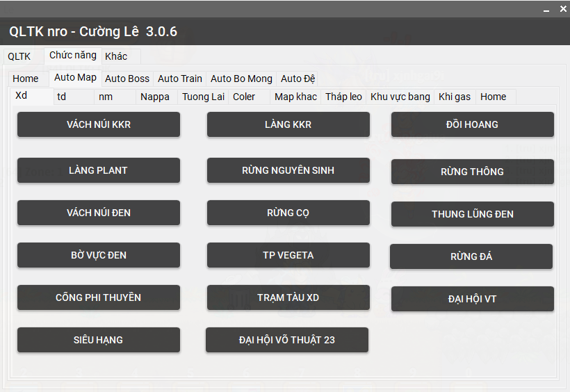Click the TRẠM TÀU XD button
This screenshot has height=392, width=570.
point(288,297)
